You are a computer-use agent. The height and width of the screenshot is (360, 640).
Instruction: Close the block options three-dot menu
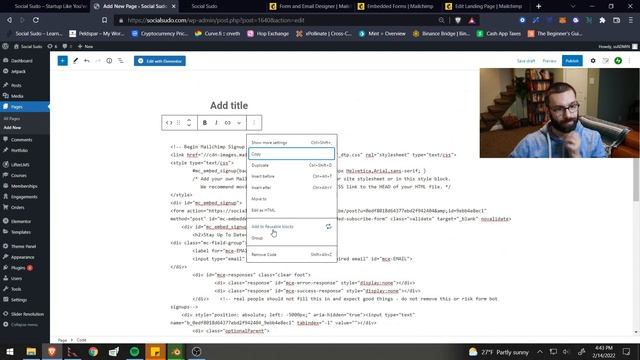click(x=254, y=122)
